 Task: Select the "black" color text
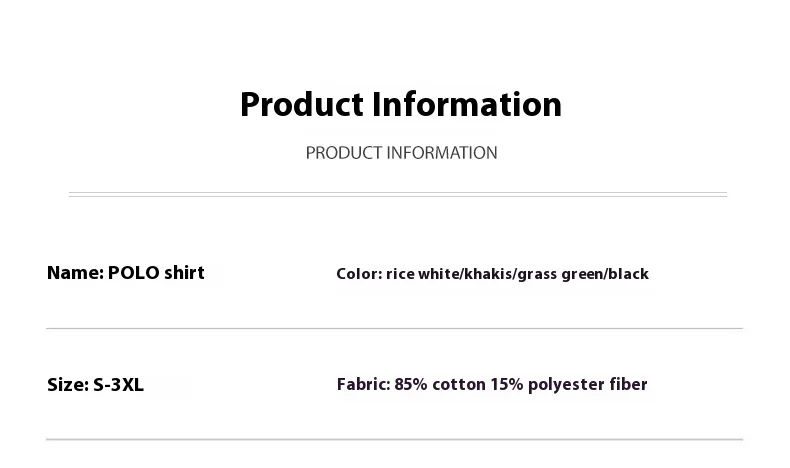pyautogui.click(x=627, y=274)
